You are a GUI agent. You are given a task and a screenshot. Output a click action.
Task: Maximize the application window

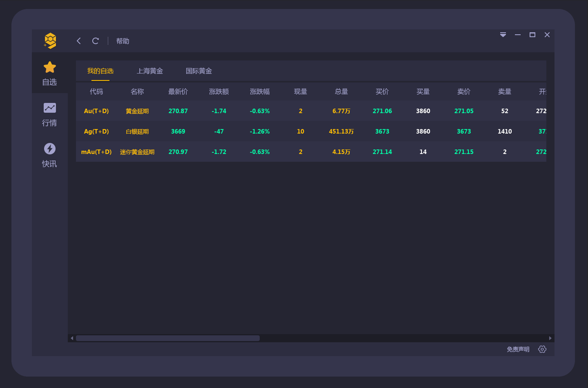click(x=532, y=35)
